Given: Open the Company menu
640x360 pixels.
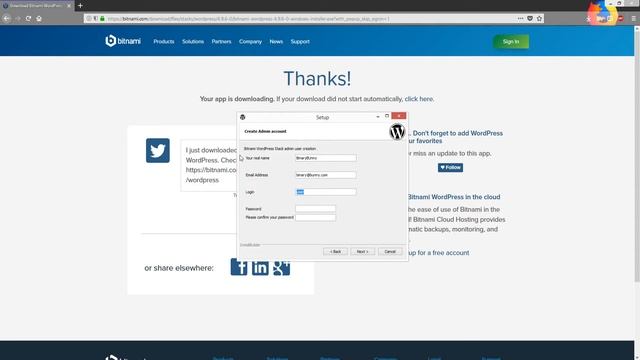Looking at the screenshot, I should coord(250,41).
